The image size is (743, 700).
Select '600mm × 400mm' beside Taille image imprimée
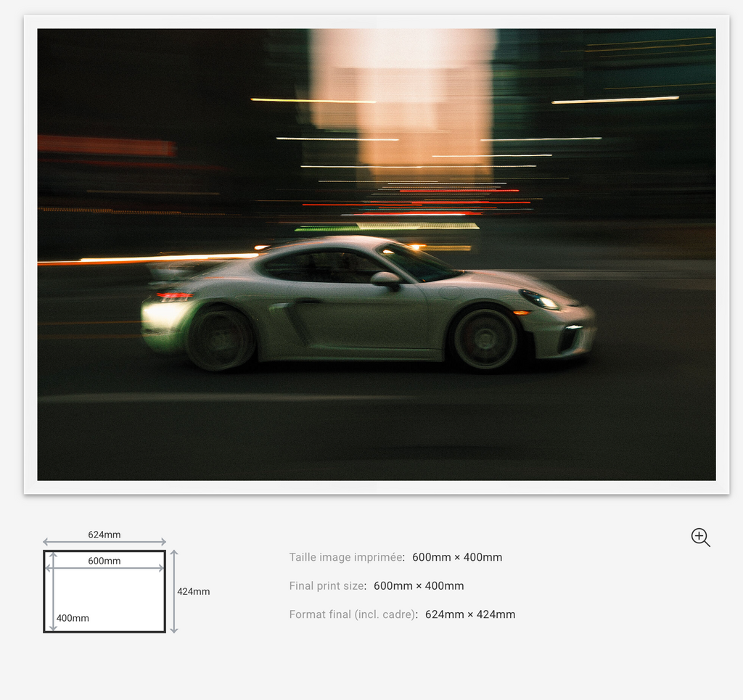[457, 557]
